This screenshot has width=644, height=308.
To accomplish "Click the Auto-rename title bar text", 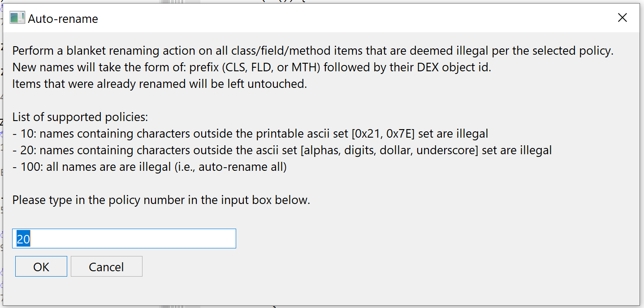I will click(x=63, y=19).
